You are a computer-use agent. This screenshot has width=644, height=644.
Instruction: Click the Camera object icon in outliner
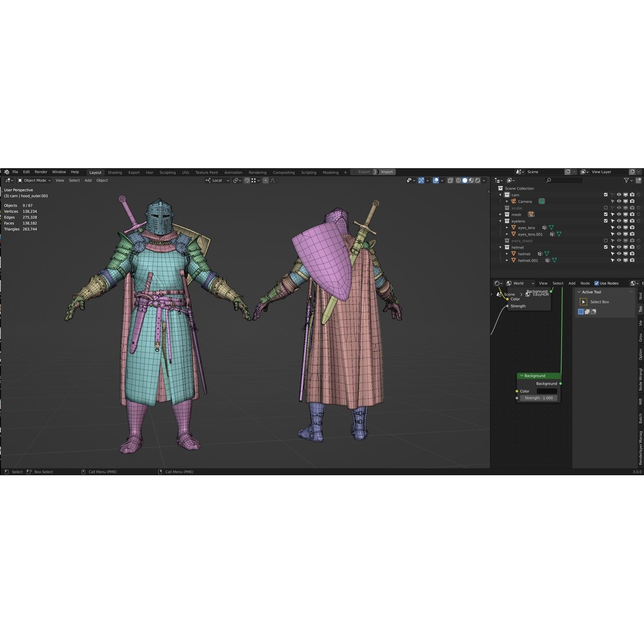pos(513,202)
